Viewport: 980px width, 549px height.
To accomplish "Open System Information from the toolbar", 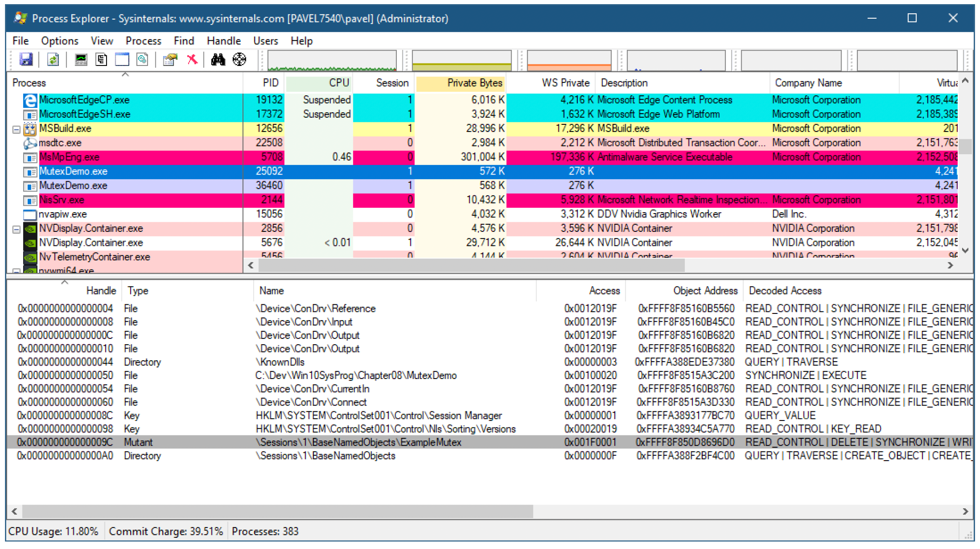I will coord(81,60).
